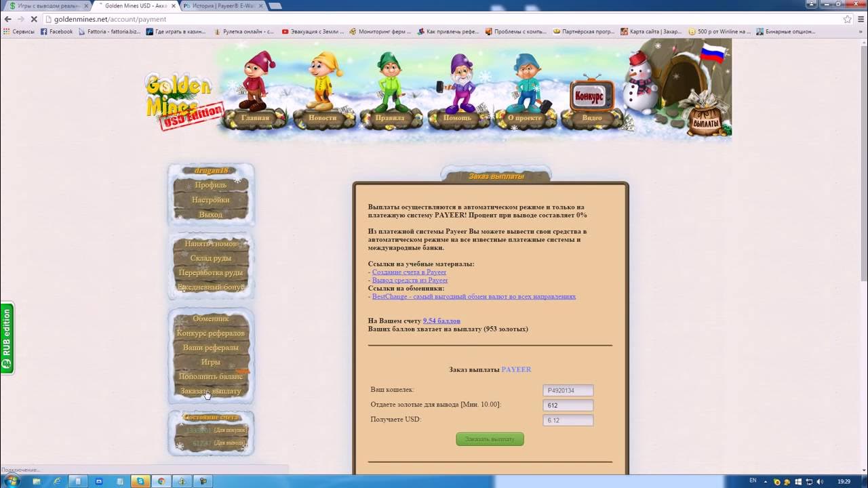This screenshot has height=488, width=868.
Task: Click the Создание счета в Payeer link
Action: pos(409,272)
